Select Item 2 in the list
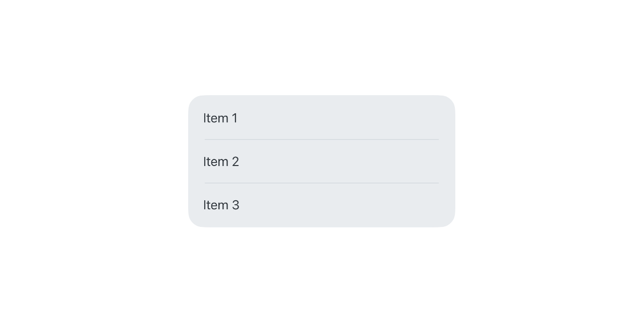 coord(321,162)
